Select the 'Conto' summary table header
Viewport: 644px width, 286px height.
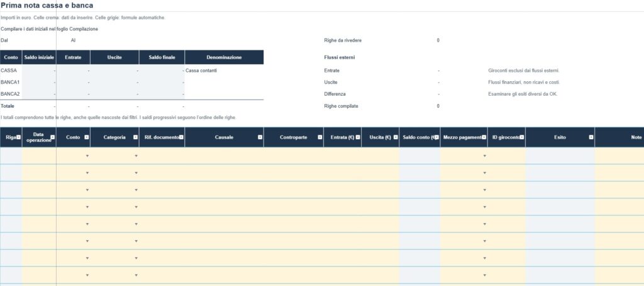pos(11,57)
